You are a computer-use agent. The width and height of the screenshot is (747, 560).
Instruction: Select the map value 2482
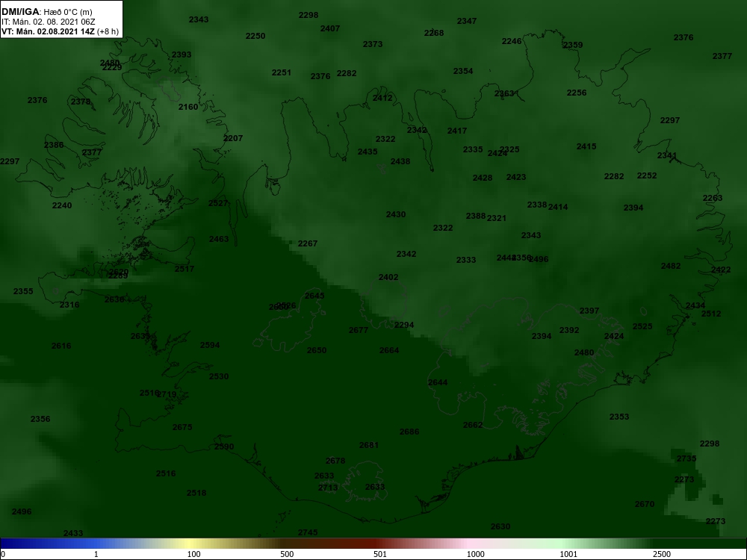click(x=671, y=267)
